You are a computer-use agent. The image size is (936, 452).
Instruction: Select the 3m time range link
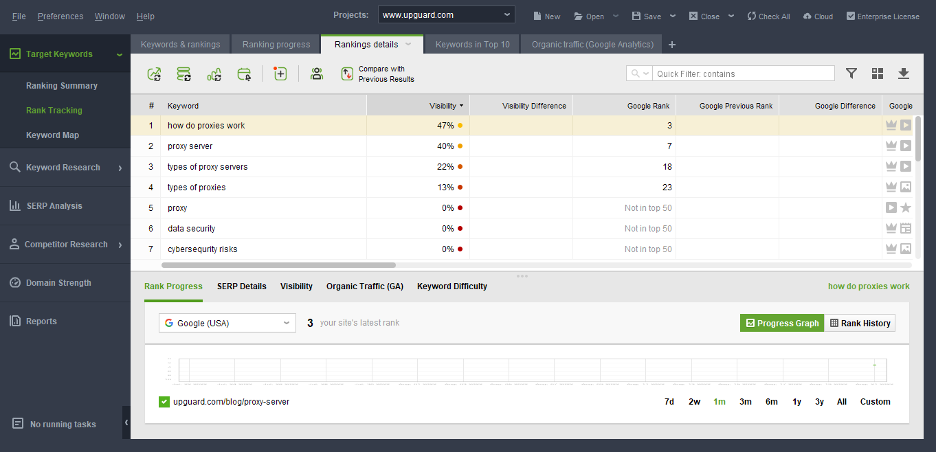tap(745, 402)
